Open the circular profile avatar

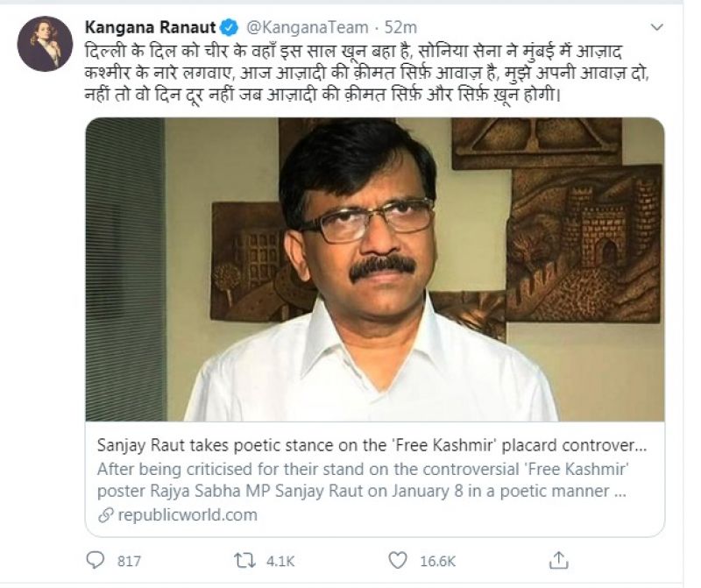(44, 44)
